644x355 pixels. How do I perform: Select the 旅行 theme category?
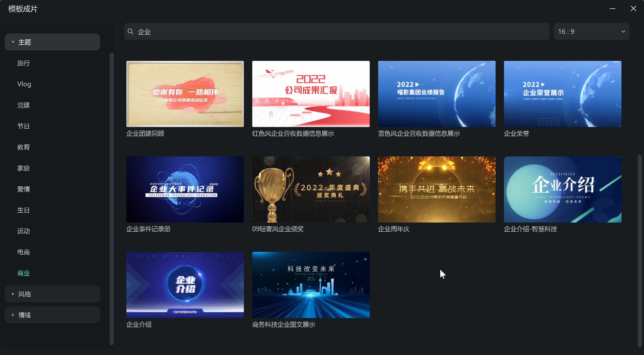pos(24,63)
